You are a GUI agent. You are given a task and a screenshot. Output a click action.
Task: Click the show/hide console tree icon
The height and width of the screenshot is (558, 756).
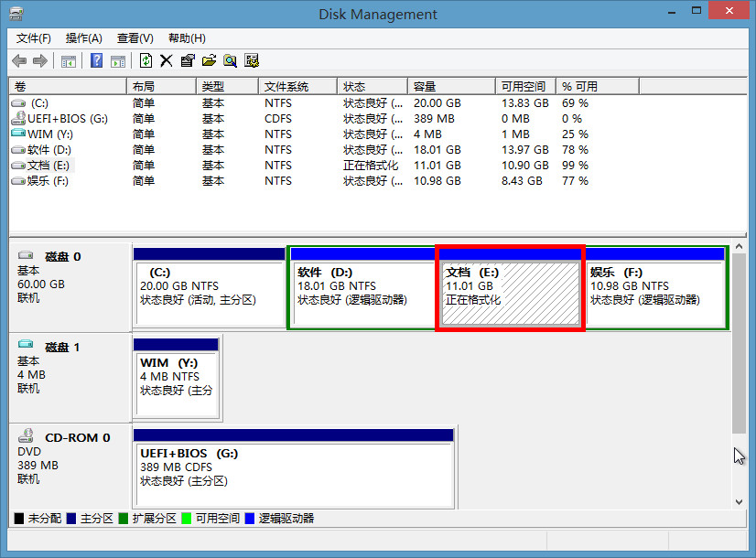[x=69, y=61]
